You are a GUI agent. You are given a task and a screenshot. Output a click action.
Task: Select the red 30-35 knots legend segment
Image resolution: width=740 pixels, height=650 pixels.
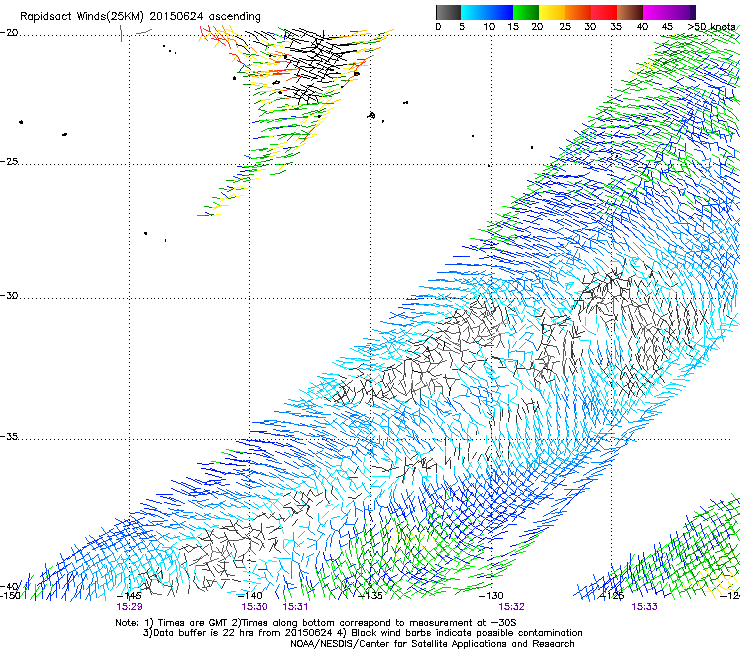pos(604,12)
